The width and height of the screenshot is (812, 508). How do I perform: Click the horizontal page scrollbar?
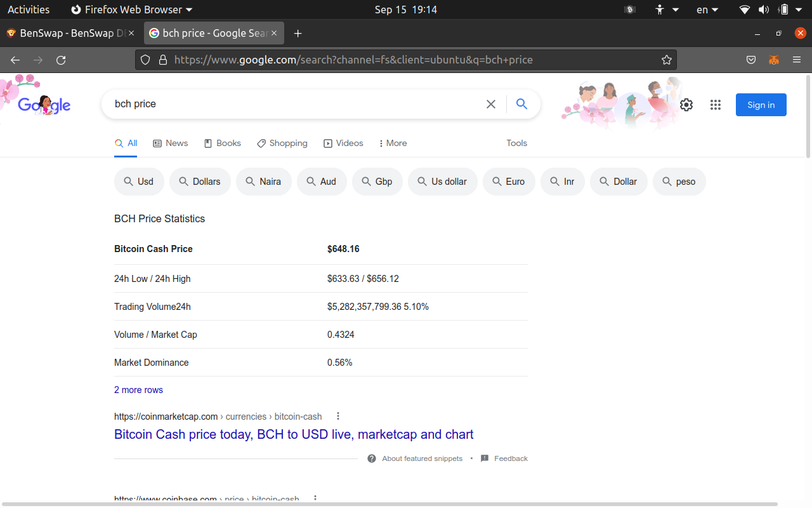pos(389,504)
